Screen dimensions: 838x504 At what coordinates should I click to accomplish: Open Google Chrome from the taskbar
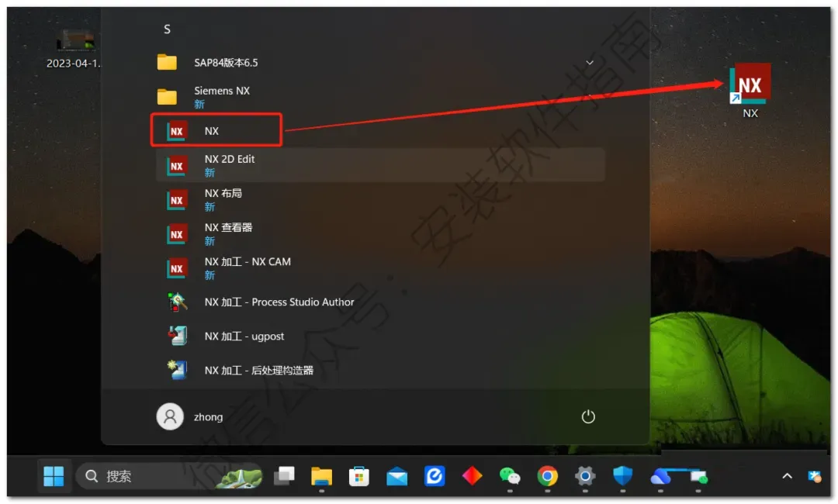tap(547, 475)
